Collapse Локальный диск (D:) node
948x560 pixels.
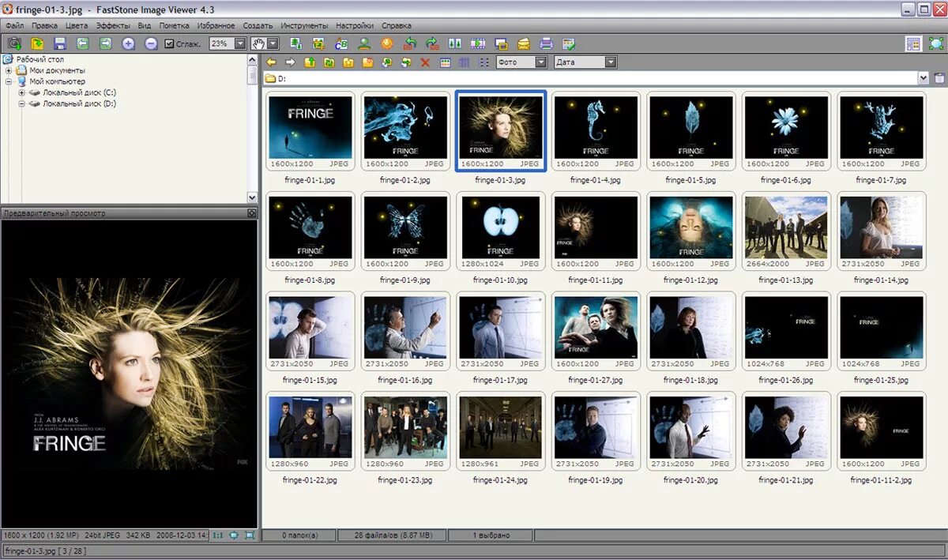tap(22, 103)
